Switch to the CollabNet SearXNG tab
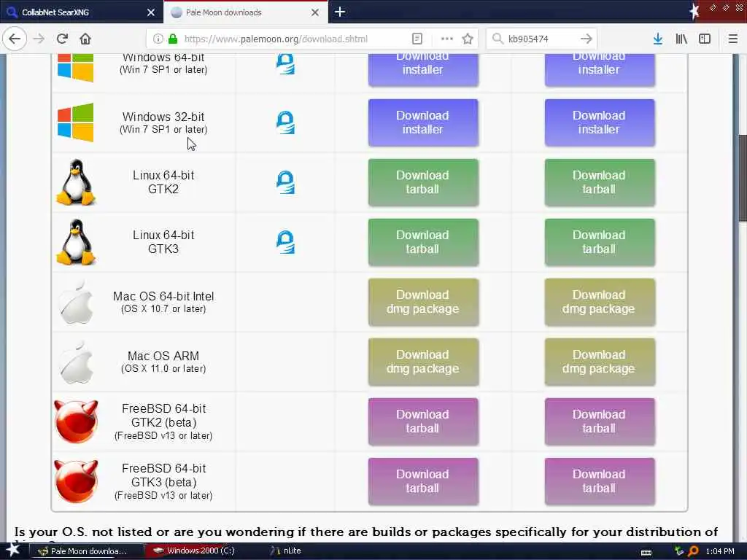Screen dimensions: 747x560 81,12
